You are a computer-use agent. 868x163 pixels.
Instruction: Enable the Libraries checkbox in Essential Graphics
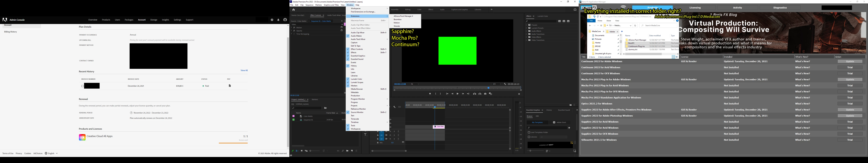[529, 137]
